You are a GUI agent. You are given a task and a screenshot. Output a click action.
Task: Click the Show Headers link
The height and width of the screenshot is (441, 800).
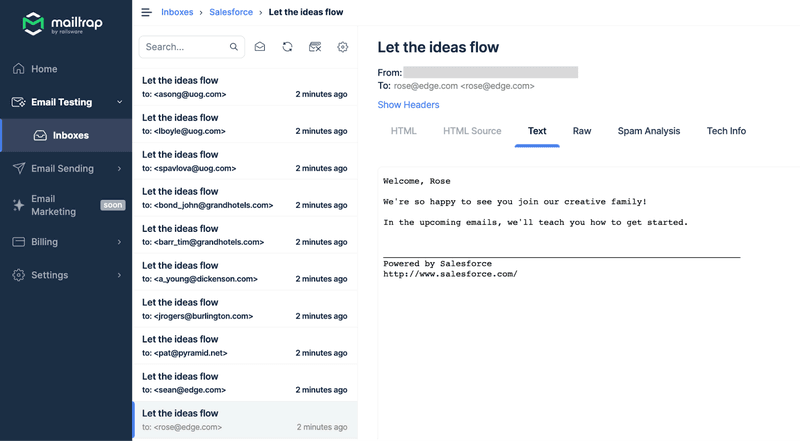(408, 105)
